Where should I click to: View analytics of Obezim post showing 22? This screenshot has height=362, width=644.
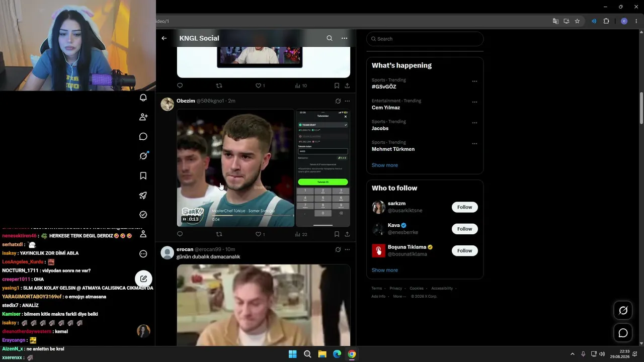click(x=301, y=234)
